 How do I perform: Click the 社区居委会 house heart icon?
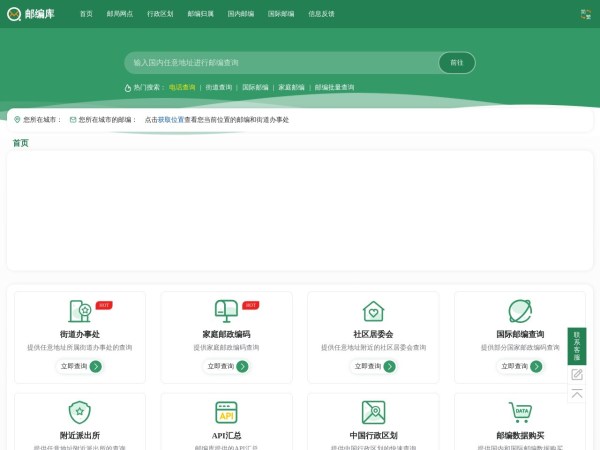pyautogui.click(x=373, y=311)
